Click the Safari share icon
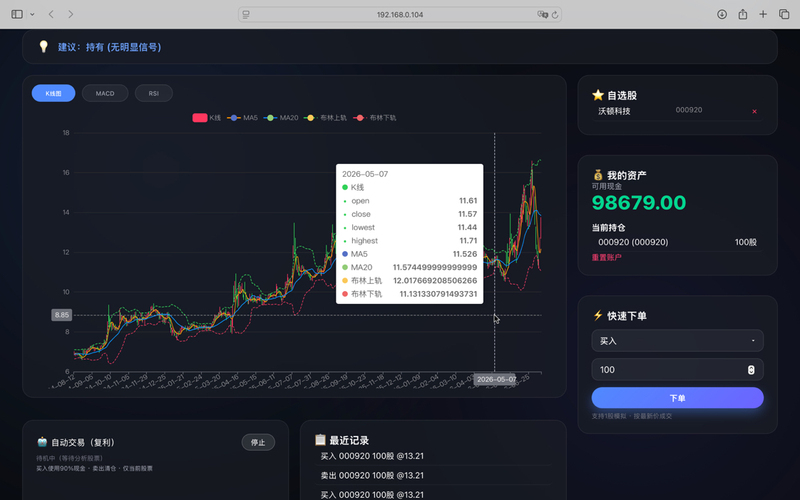Screen dimensions: 800x500 point(743,14)
